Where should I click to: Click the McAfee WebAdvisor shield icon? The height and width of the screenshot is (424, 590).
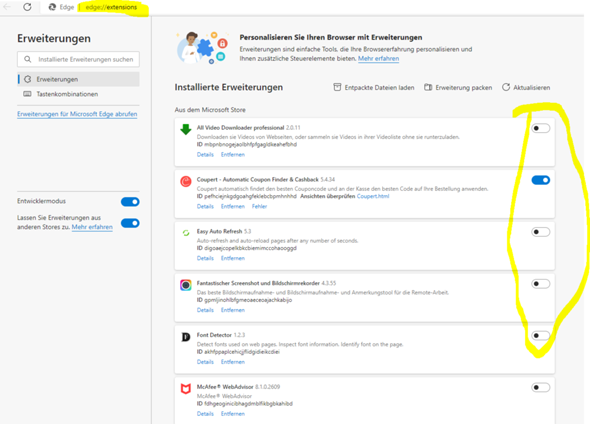tap(186, 389)
